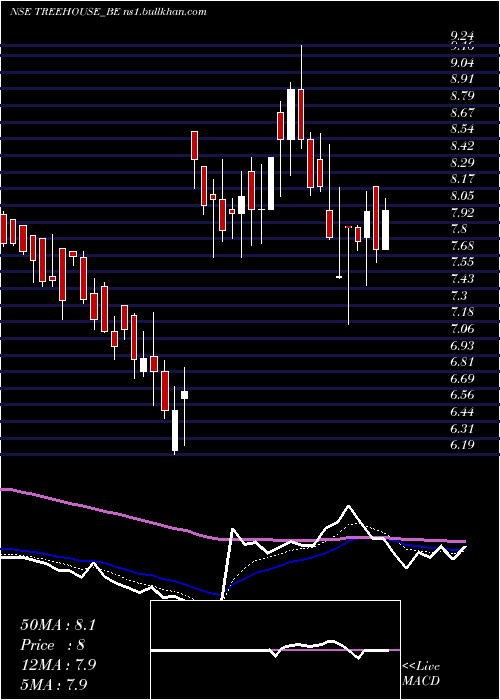Image resolution: width=500 pixels, height=700 pixels.
Task: Click the 50MA : 8.1 readout
Action: pyautogui.click(x=58, y=625)
